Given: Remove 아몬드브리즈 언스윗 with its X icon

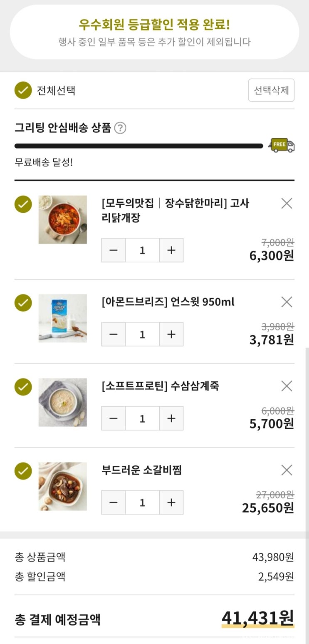Looking at the screenshot, I should (287, 302).
